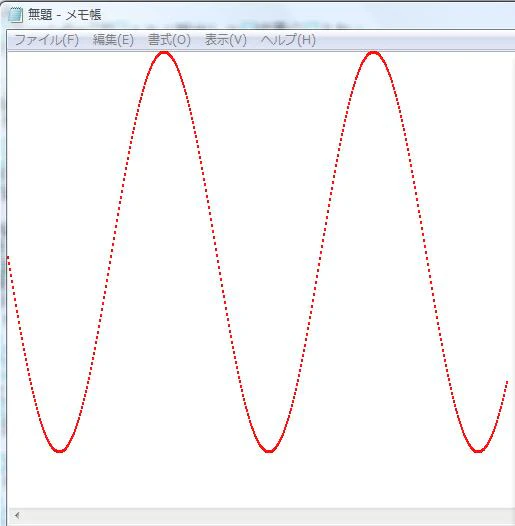515x526 pixels.
Task: Open the 表示(V) menu
Action: pos(225,40)
